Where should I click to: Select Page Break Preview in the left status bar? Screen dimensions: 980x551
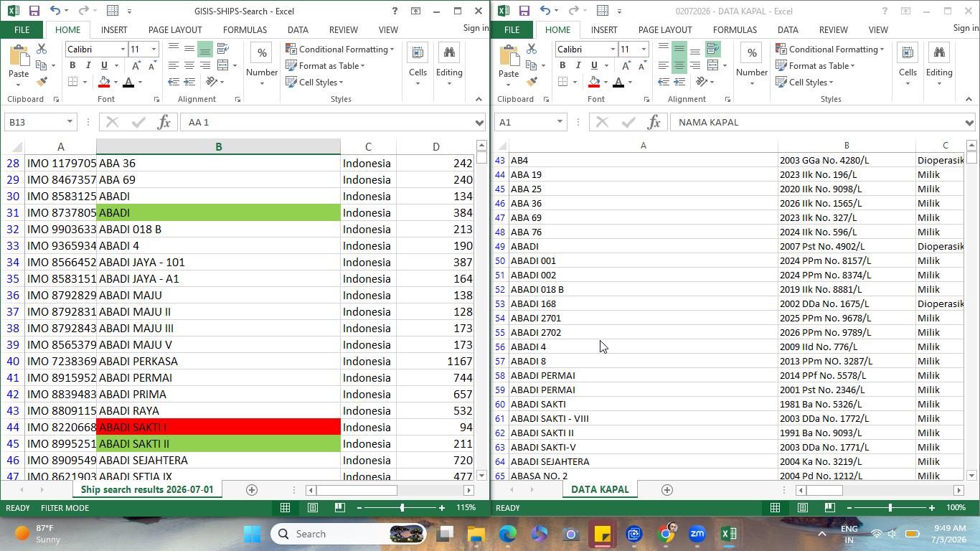tap(340, 507)
